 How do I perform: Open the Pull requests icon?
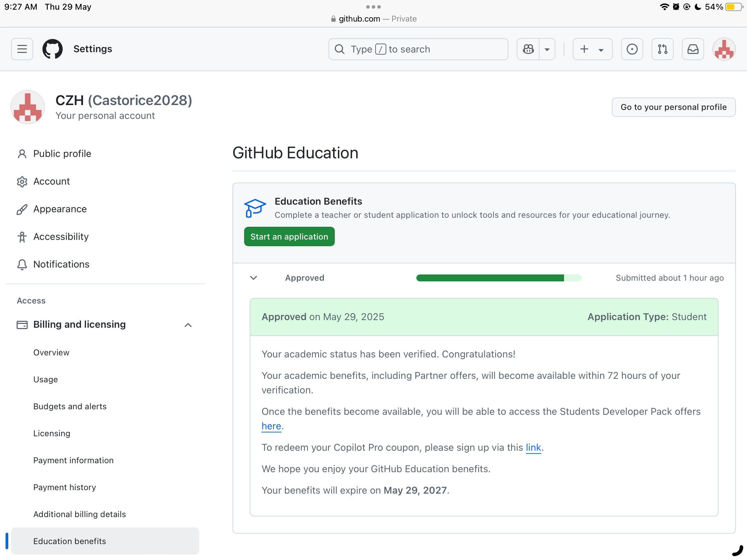click(x=663, y=49)
